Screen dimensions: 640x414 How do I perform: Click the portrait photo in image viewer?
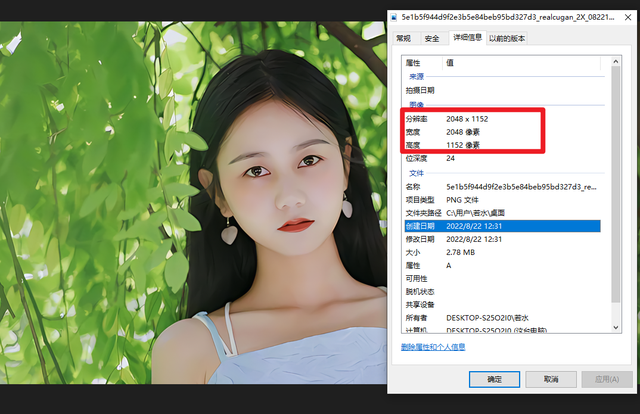coord(193,203)
